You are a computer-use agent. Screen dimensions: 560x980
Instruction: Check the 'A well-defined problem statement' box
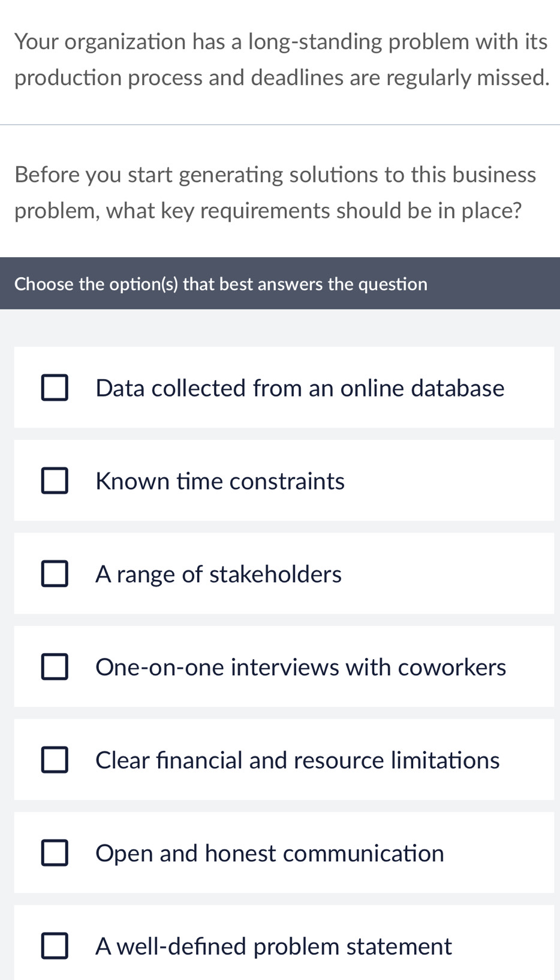(x=55, y=946)
